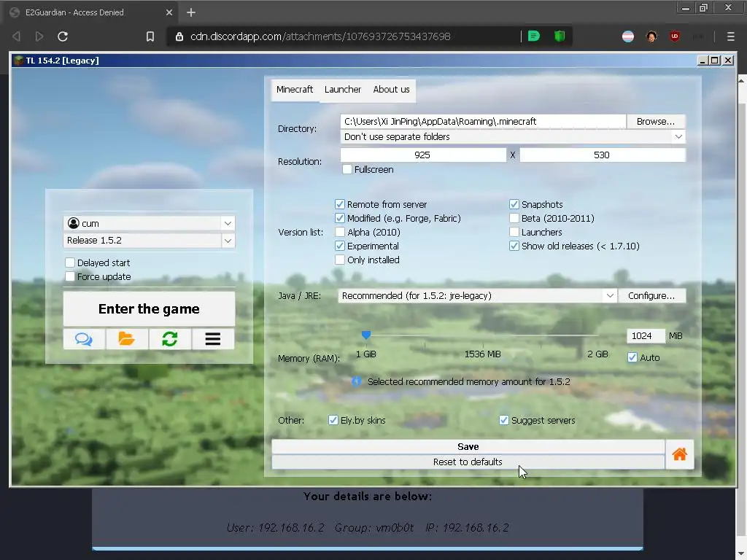Click the blue info icon near memory message
747x560 pixels.
tap(356, 381)
